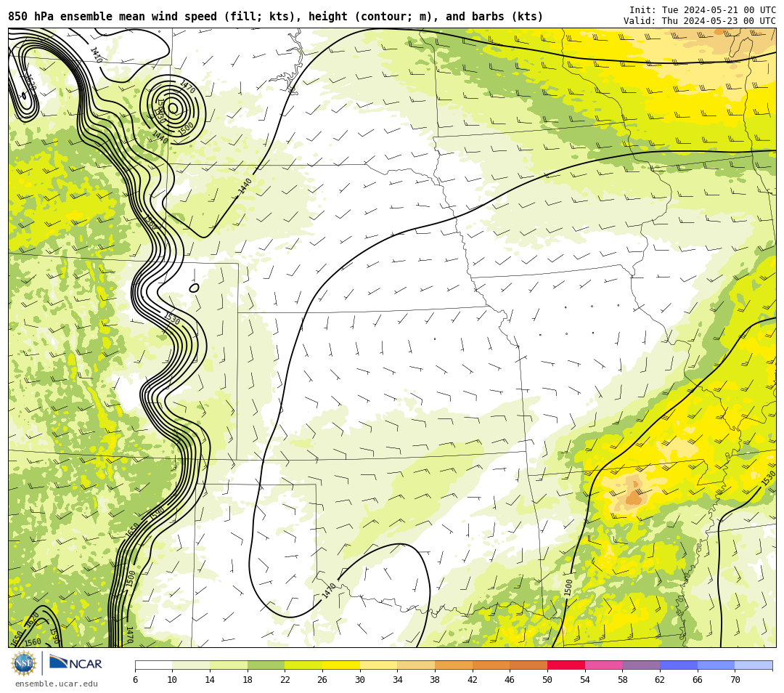This screenshot has height=693, width=784.
Task: Click the colorbar tick label 46
Action: click(x=510, y=679)
